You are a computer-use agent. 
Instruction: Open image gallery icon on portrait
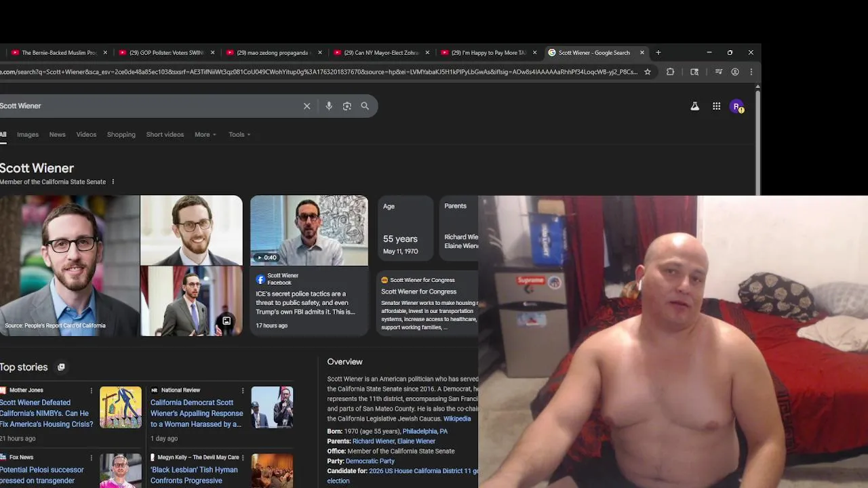point(226,321)
